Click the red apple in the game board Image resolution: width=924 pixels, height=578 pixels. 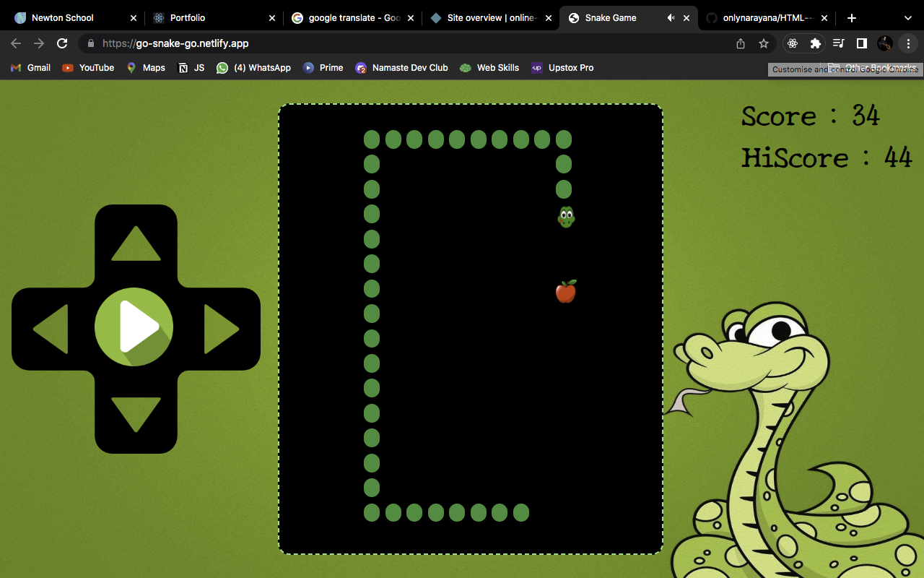point(566,291)
